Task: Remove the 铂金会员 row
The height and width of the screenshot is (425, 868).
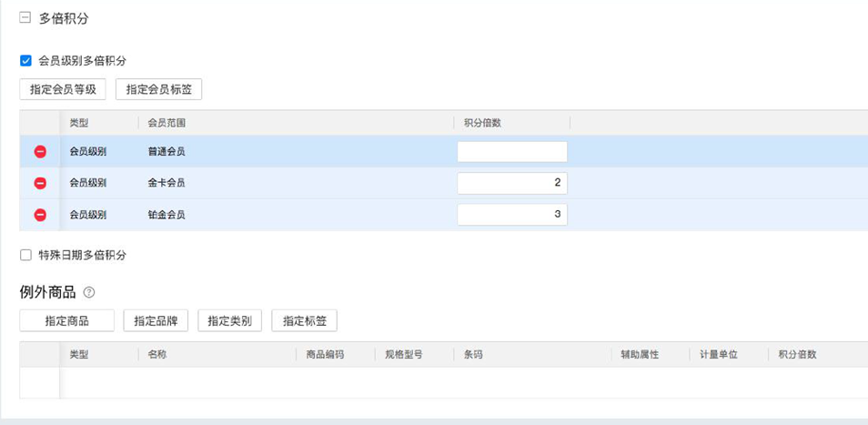Action: point(40,215)
